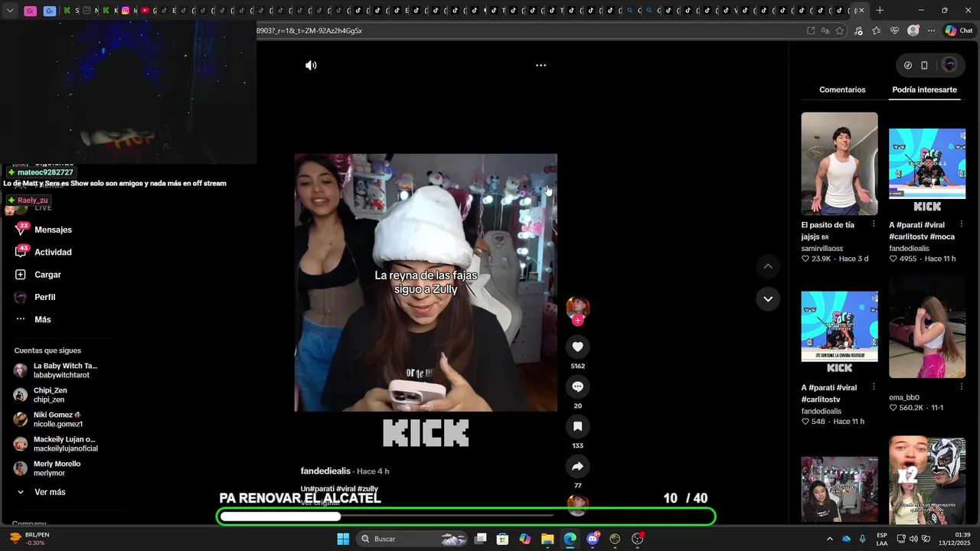Open Chipi_Zen followed account
Screen dimensions: 980x551
coord(41,395)
